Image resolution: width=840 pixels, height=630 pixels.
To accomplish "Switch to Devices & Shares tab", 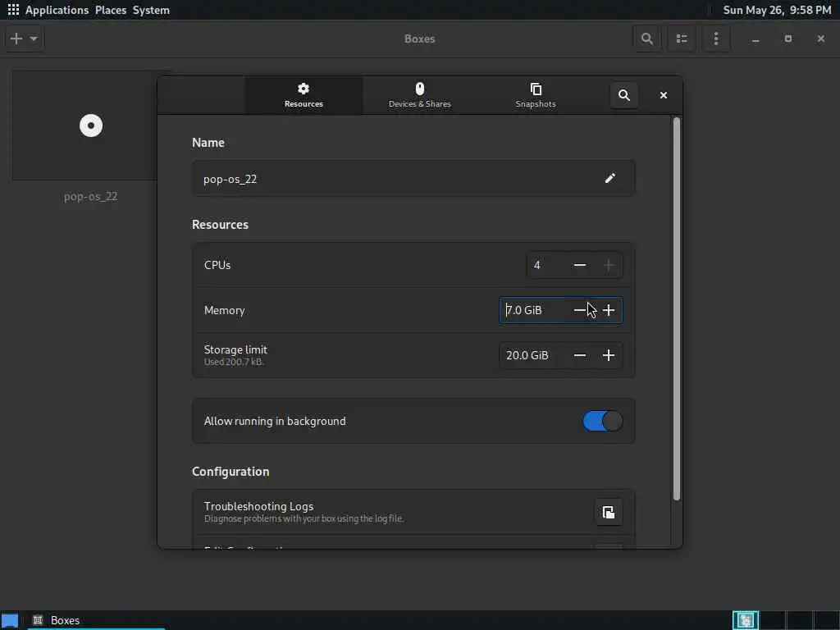I will [x=419, y=95].
